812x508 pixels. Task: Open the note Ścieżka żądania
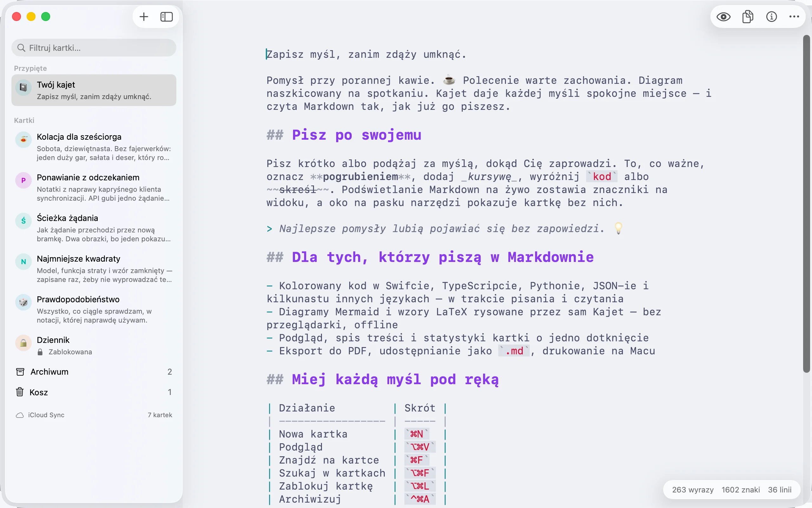pos(94,228)
